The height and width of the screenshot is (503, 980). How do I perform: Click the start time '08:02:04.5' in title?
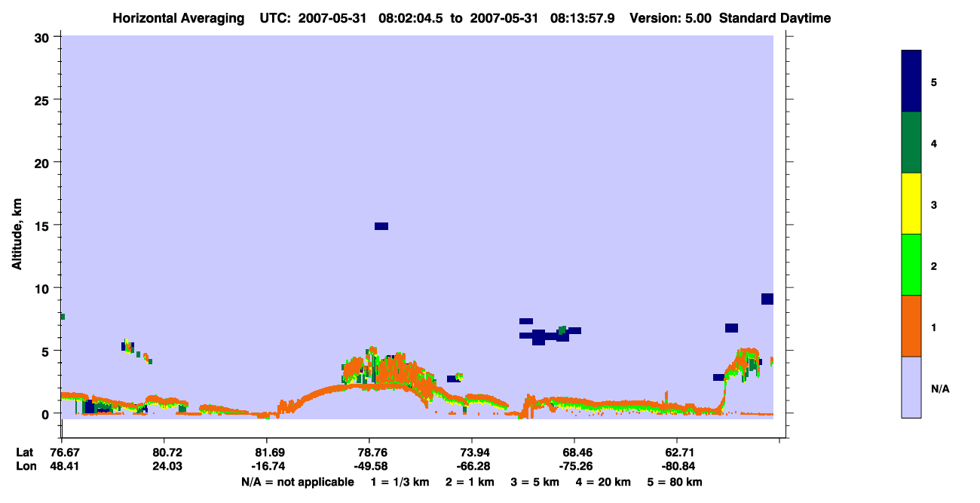coord(409,18)
